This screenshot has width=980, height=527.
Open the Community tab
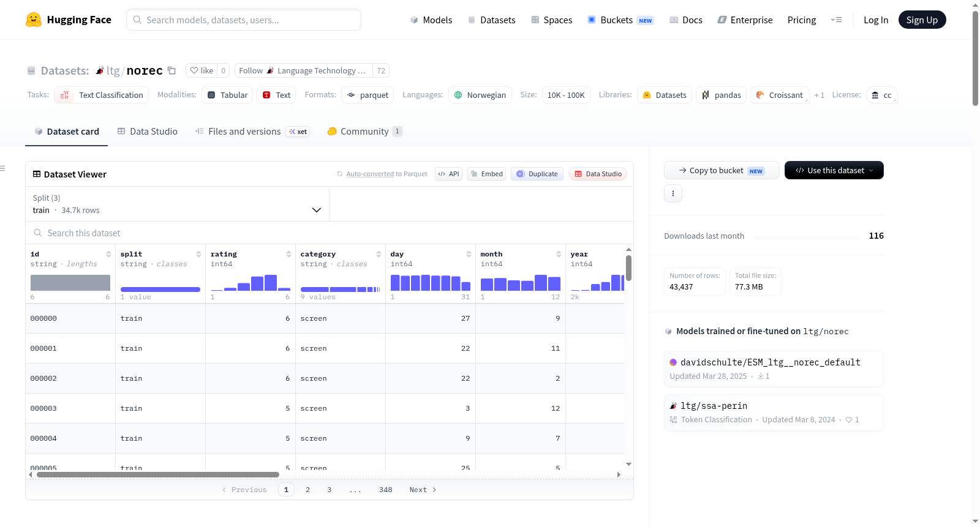[x=365, y=131]
